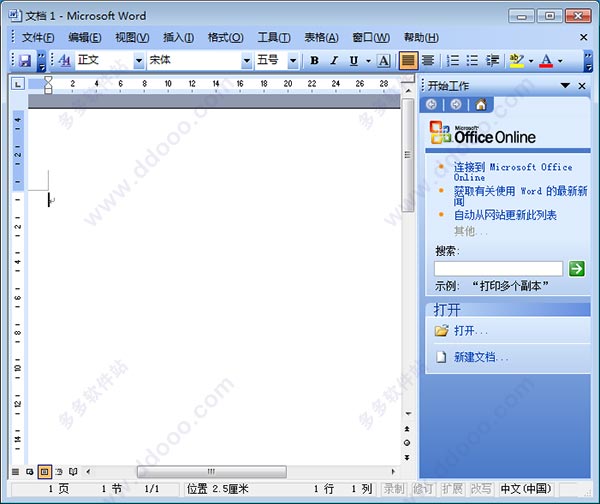Apply yellow highlight color
Viewport: 600px width, 504px height.
[x=517, y=60]
